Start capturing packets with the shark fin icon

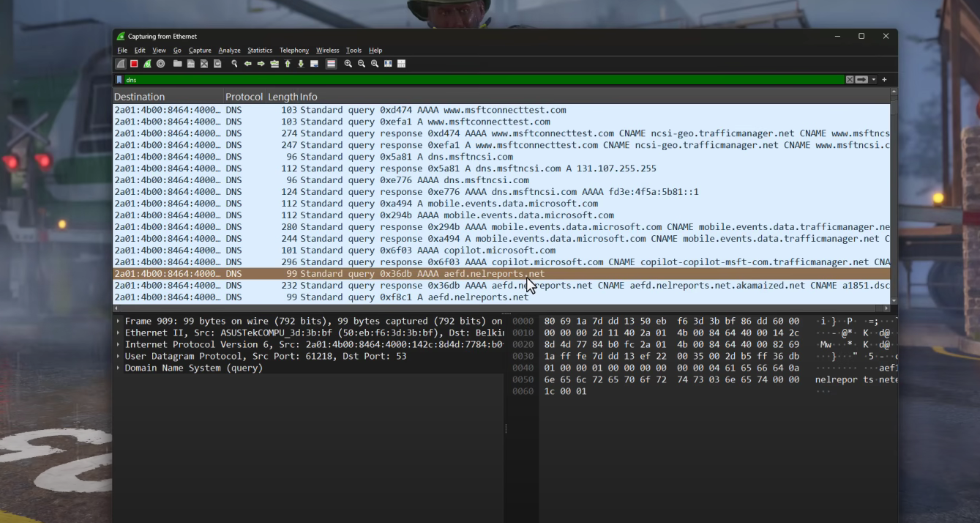(121, 64)
